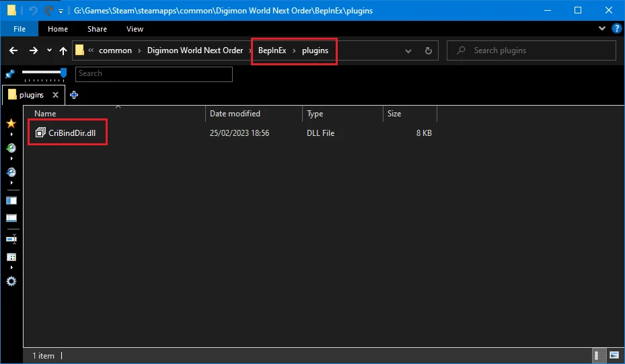Maximize the Explorer window
Screen dimensions: 625x364
[578, 10]
